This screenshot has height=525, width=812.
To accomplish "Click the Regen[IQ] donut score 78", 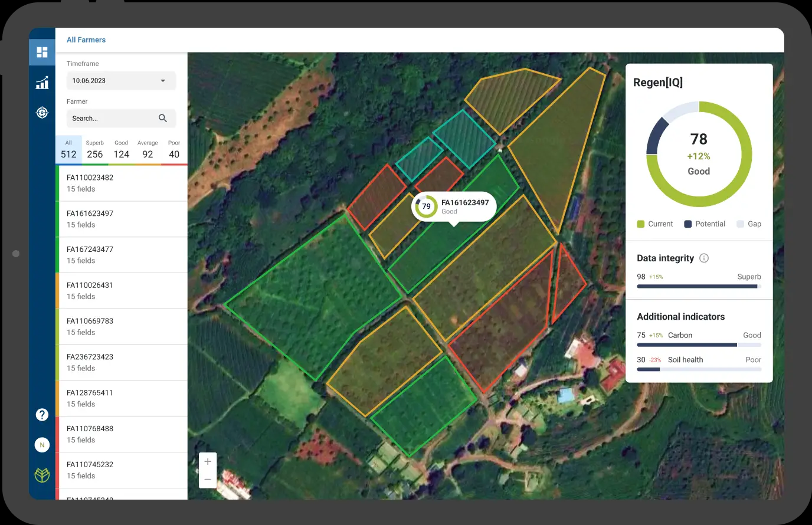I will tap(699, 139).
